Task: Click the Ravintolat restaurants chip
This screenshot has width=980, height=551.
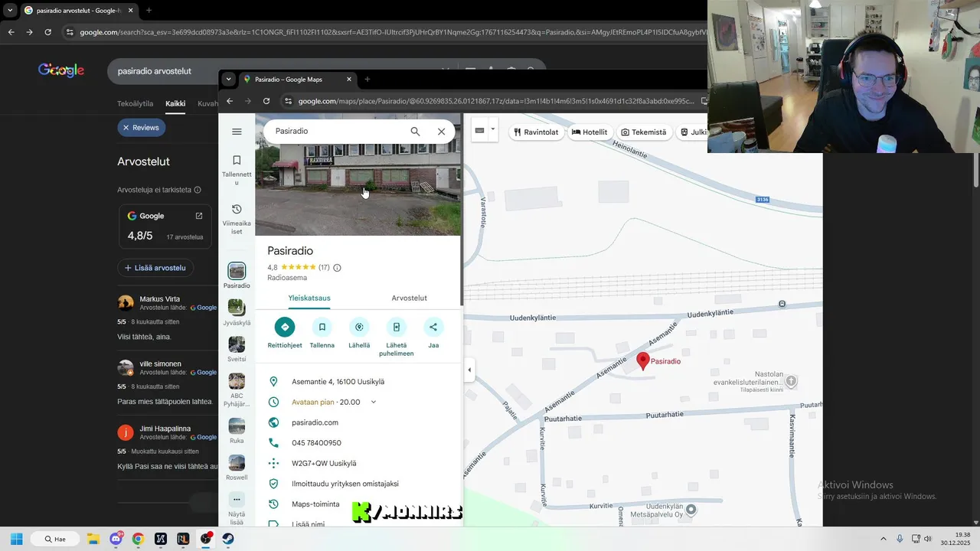Action: pos(537,132)
